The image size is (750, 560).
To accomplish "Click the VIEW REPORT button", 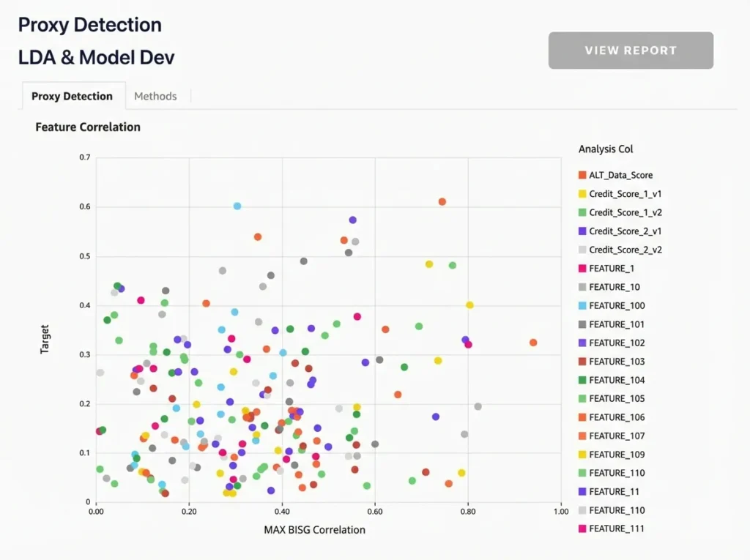I will pos(631,51).
